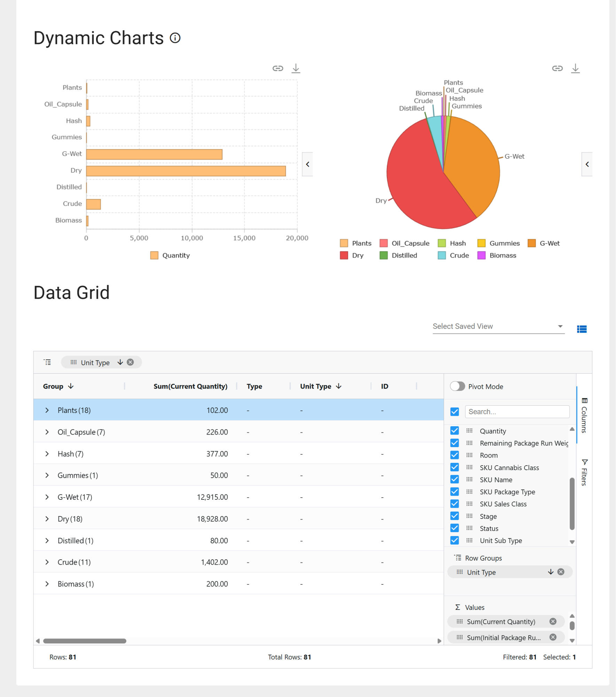The height and width of the screenshot is (697, 616).
Task: Click the Dry legend swatch in pie chart
Action: 344,255
